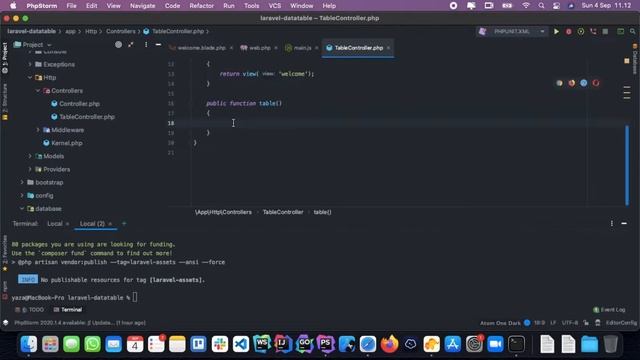Screen dimensions: 640x360
Task: Click Atom One Dark theme in status bar
Action: pyautogui.click(x=500, y=323)
